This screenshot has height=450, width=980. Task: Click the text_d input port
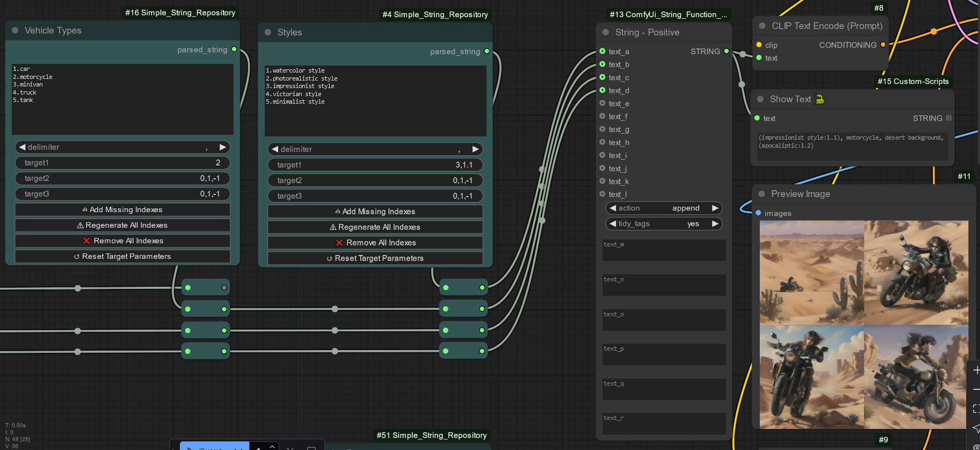point(602,90)
